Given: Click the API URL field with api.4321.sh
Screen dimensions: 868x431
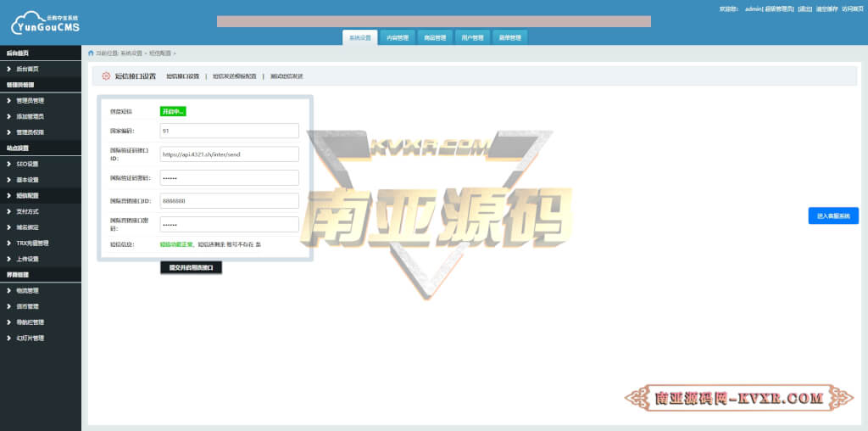Looking at the screenshot, I should pos(229,154).
